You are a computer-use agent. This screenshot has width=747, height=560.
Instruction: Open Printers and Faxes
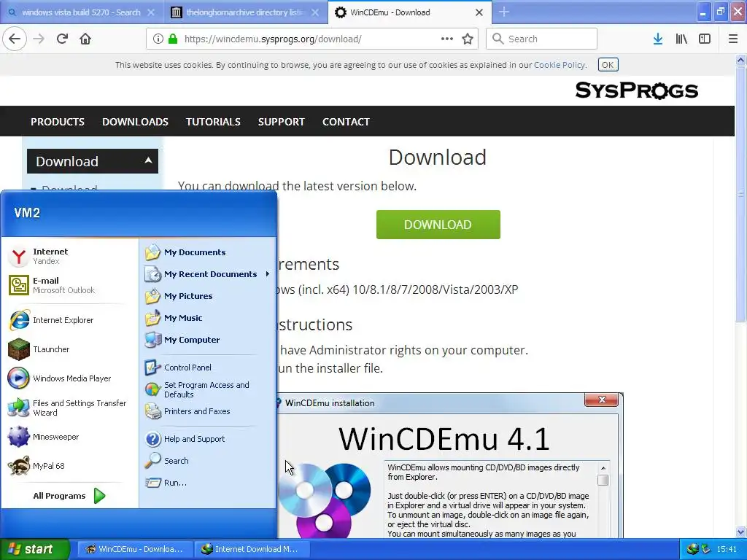[x=208, y=411]
